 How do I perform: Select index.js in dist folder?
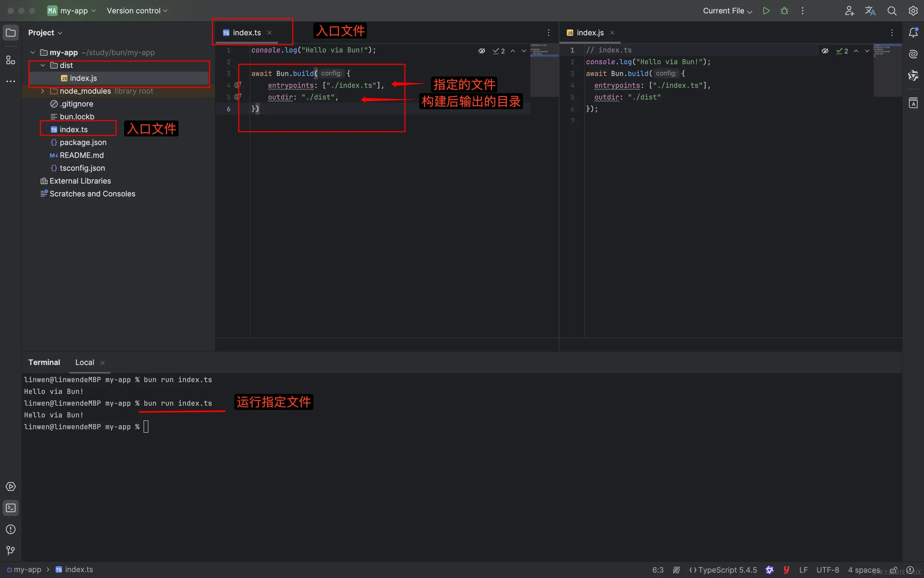pyautogui.click(x=119, y=78)
